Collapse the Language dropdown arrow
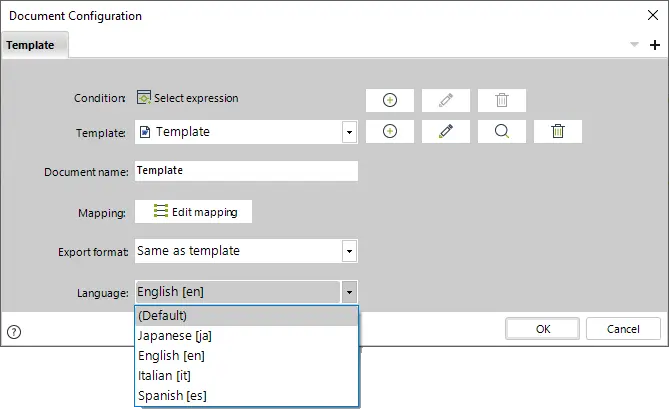The image size is (669, 410). [x=349, y=292]
